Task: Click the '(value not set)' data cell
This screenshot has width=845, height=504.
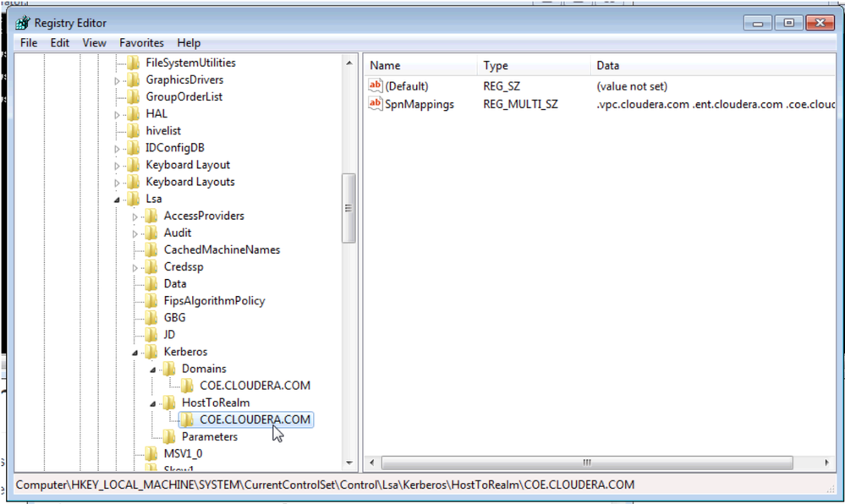Action: point(632,86)
